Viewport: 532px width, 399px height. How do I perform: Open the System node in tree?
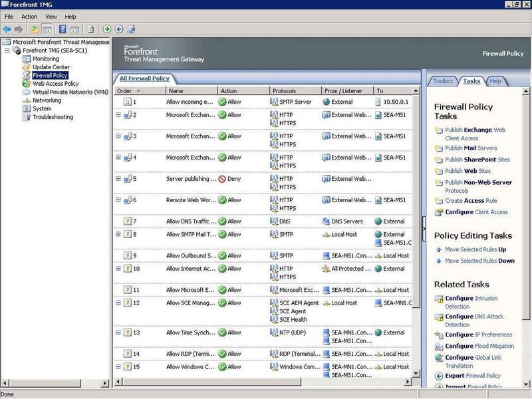tap(42, 108)
